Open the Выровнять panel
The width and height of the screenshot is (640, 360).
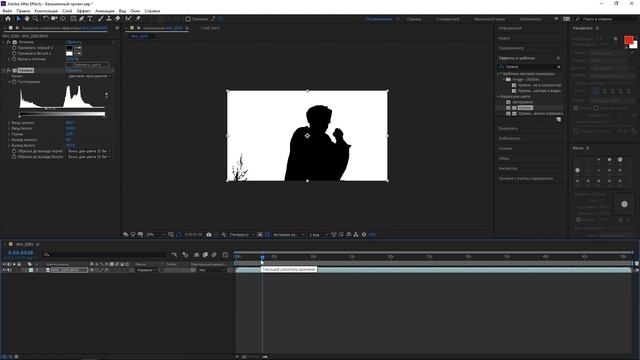pos(508,129)
